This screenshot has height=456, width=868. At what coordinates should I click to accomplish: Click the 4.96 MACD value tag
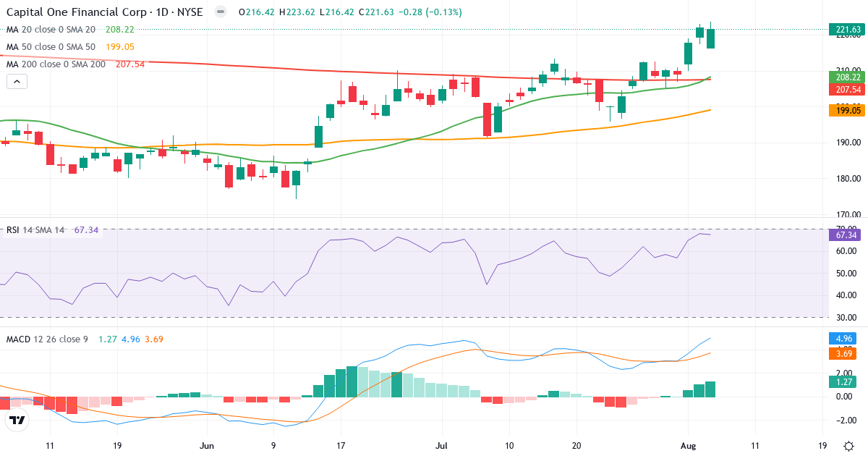pos(843,338)
